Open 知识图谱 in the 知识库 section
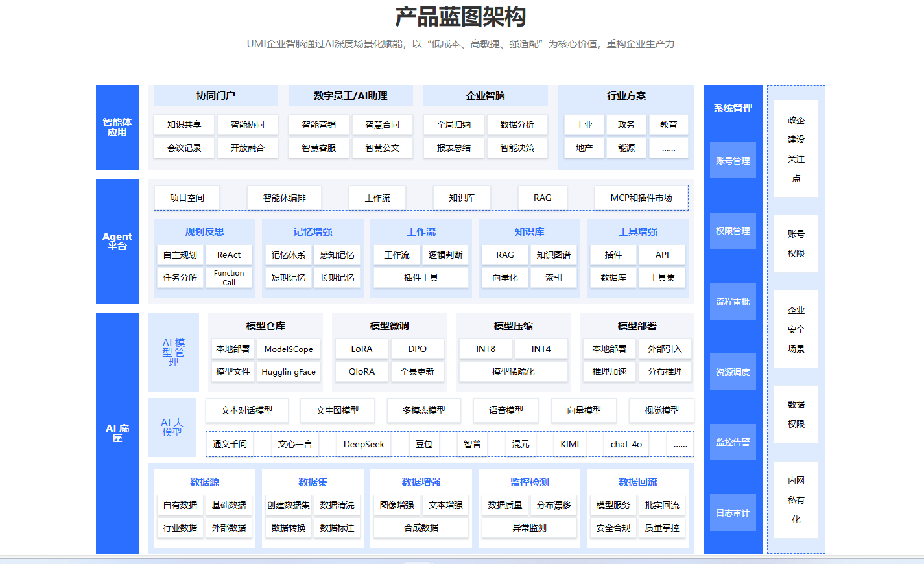 [x=553, y=255]
